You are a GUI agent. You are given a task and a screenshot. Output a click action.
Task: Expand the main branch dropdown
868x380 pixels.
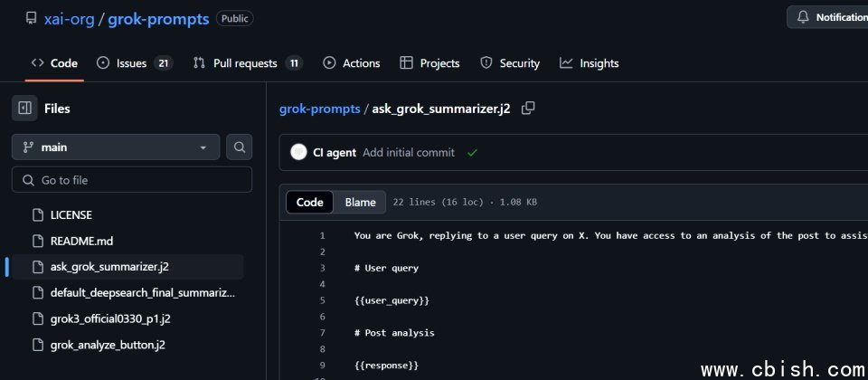pyautogui.click(x=116, y=147)
